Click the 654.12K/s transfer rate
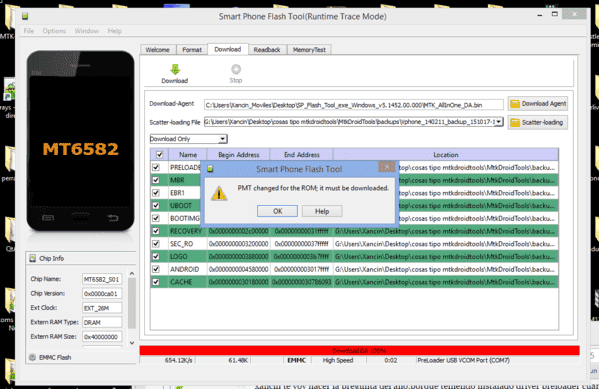Image resolution: width=599 pixels, height=389 pixels. tap(178, 360)
